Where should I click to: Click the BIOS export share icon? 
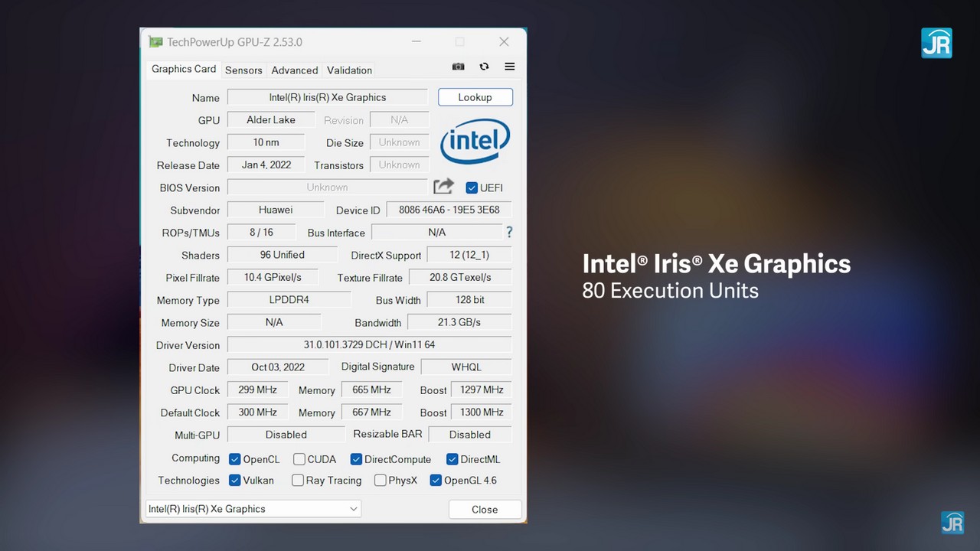click(x=443, y=187)
